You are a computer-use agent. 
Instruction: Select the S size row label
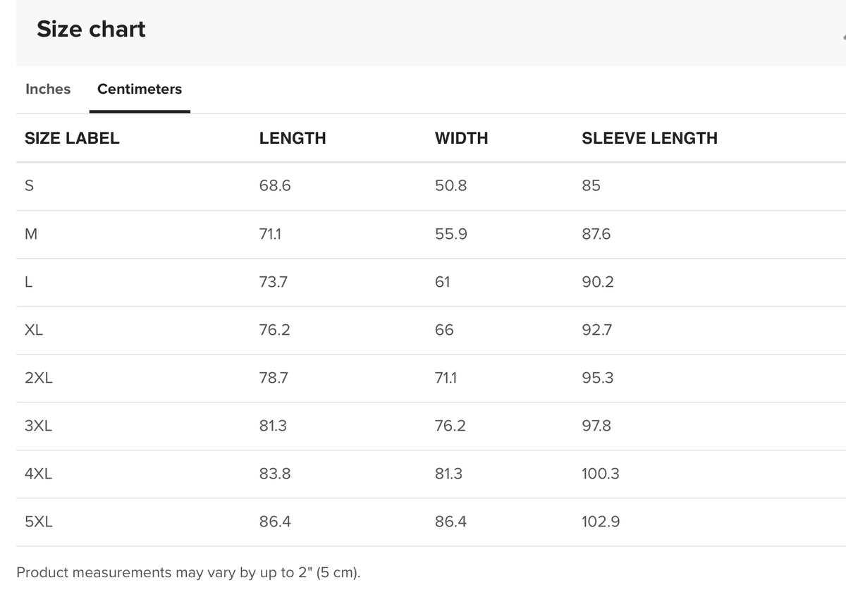[29, 186]
